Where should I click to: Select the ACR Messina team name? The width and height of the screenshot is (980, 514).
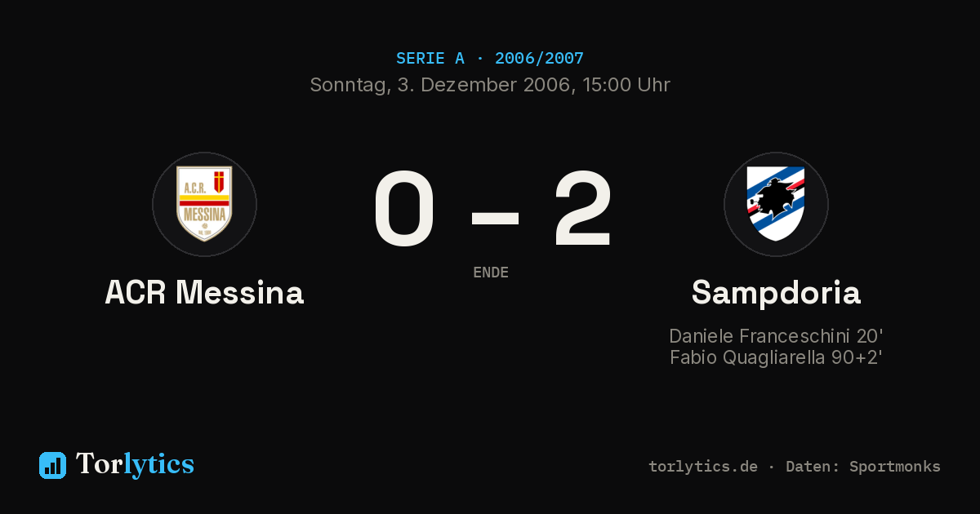204,292
